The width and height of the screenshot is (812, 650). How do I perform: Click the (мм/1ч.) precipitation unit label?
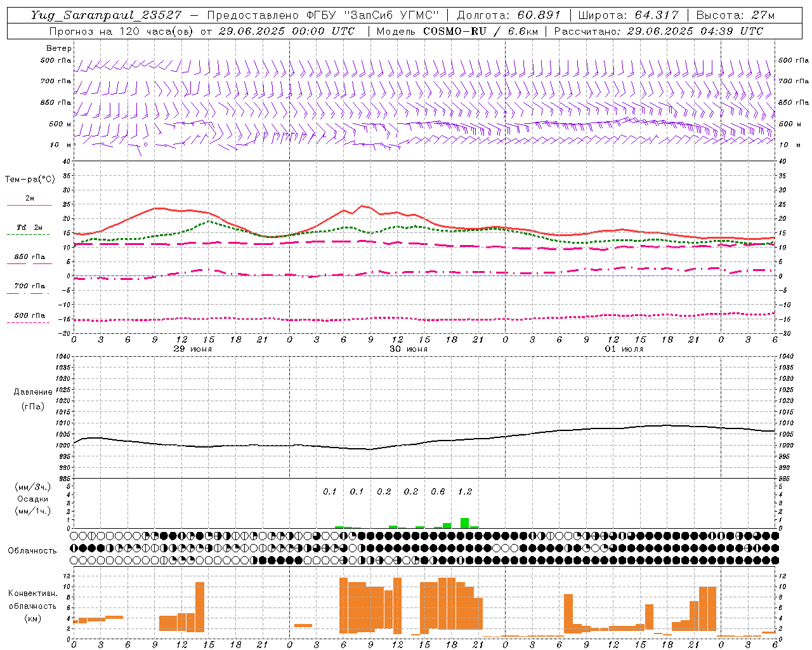[33, 511]
